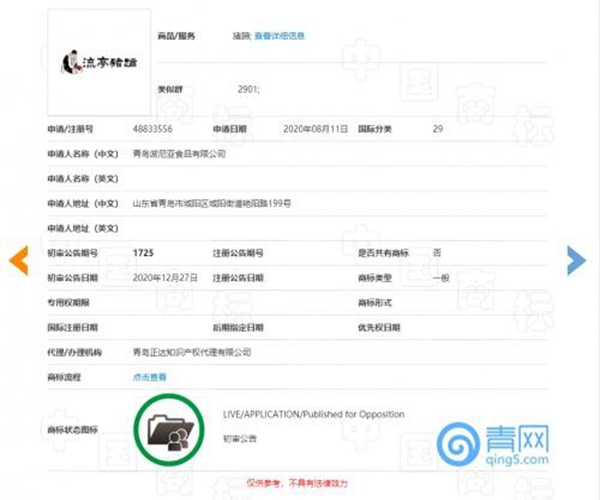Click the 商品/服务 field label
600x500 pixels.
(x=176, y=36)
